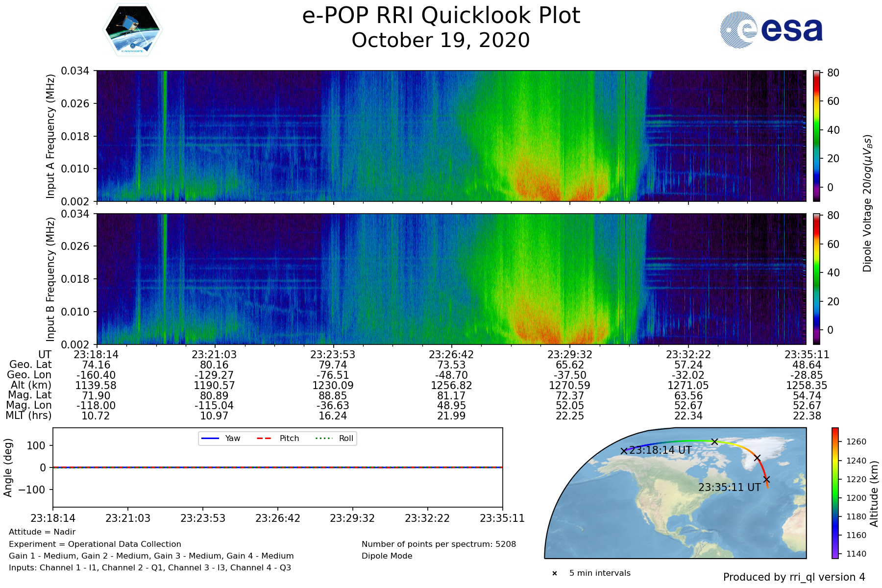Click the 23:26:42 UT label under spectrogram
The width and height of the screenshot is (882, 588).
click(451, 355)
